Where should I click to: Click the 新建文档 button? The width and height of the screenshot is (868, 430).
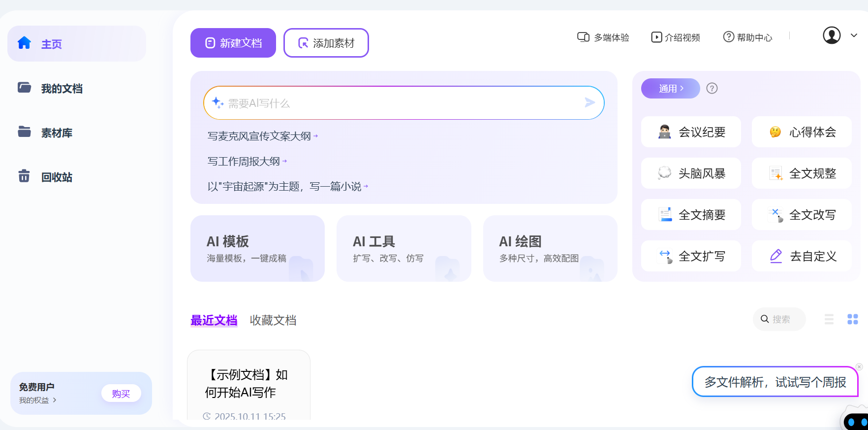[x=233, y=43]
